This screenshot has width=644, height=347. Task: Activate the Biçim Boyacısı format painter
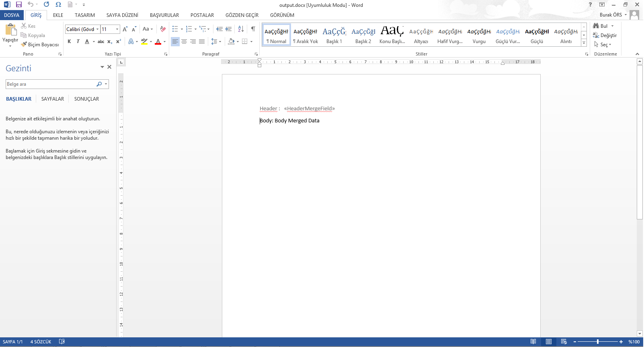[x=40, y=45]
